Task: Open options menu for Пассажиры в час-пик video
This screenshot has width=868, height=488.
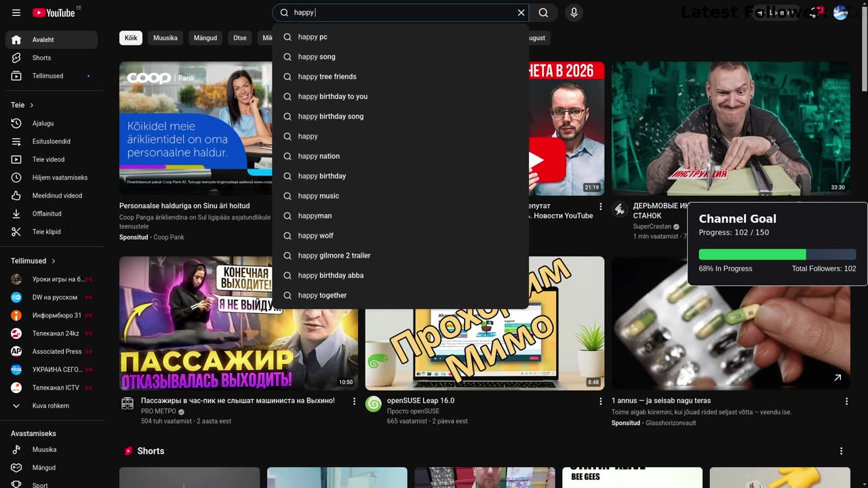Action: tap(354, 401)
